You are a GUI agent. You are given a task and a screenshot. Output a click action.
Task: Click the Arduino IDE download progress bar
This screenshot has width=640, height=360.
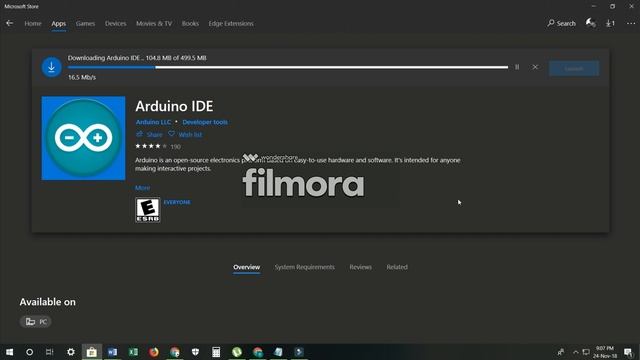click(x=288, y=67)
